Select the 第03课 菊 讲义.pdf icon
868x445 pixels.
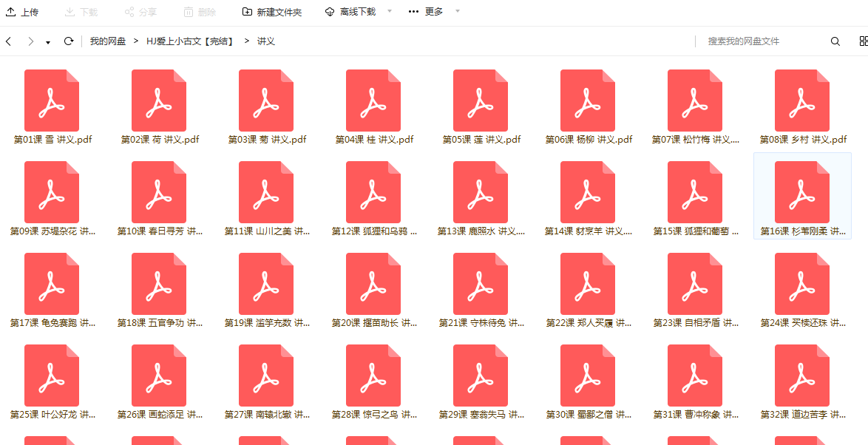click(266, 101)
